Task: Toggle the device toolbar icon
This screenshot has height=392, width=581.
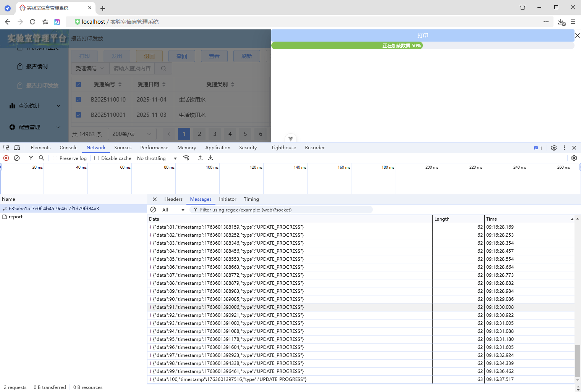Action: (17, 148)
